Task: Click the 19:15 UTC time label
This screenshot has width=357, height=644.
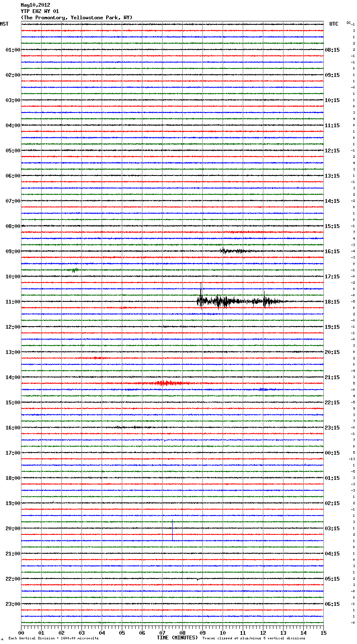Action: [332, 327]
